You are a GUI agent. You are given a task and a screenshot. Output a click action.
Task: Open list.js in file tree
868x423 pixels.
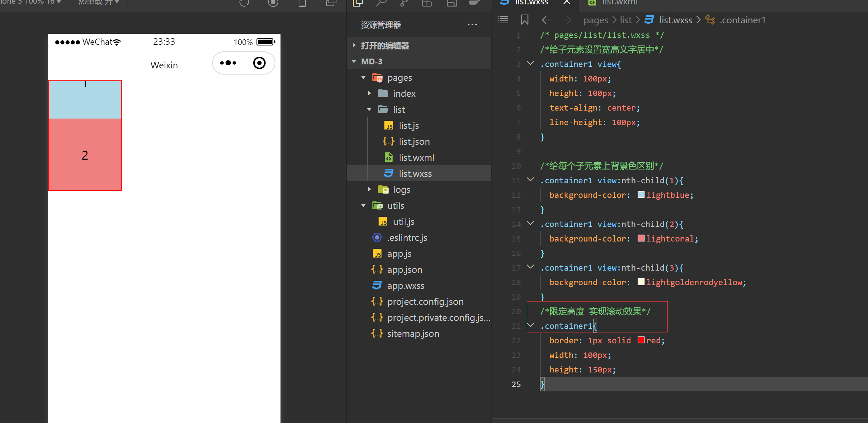pyautogui.click(x=409, y=125)
